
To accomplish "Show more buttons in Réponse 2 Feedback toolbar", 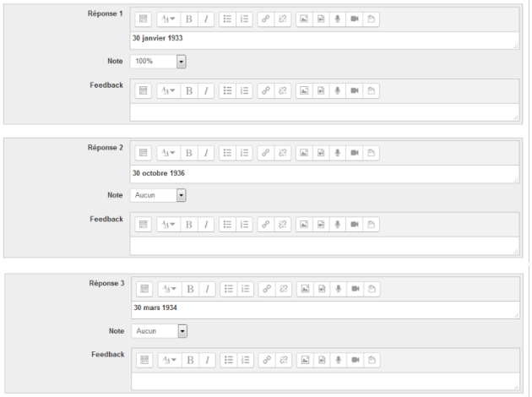I will point(143,224).
